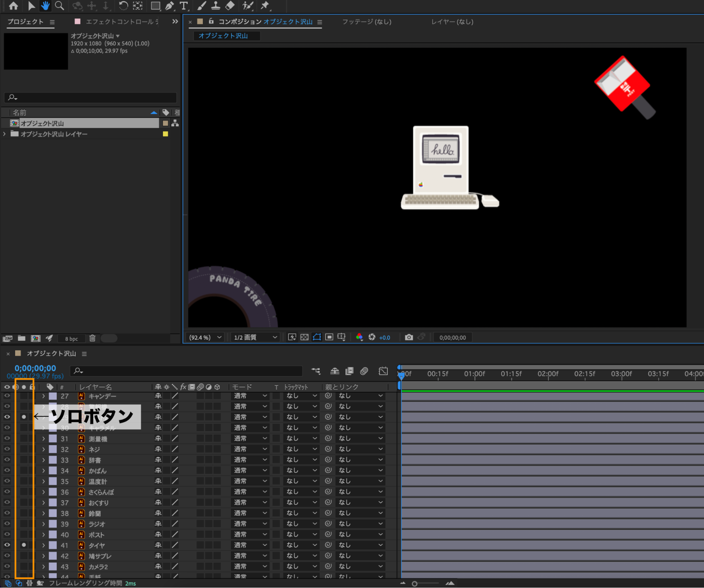Expand the オブジェクト沢山 レイヤー folder

click(5, 134)
